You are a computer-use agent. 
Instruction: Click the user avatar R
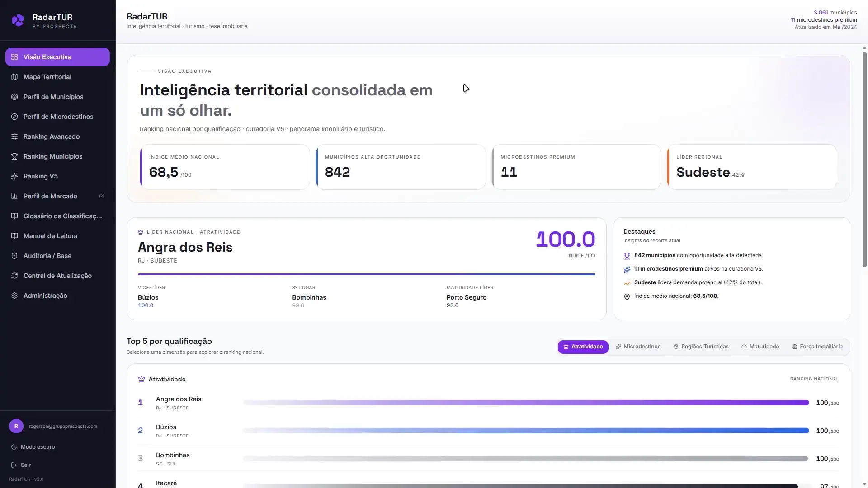(x=16, y=426)
